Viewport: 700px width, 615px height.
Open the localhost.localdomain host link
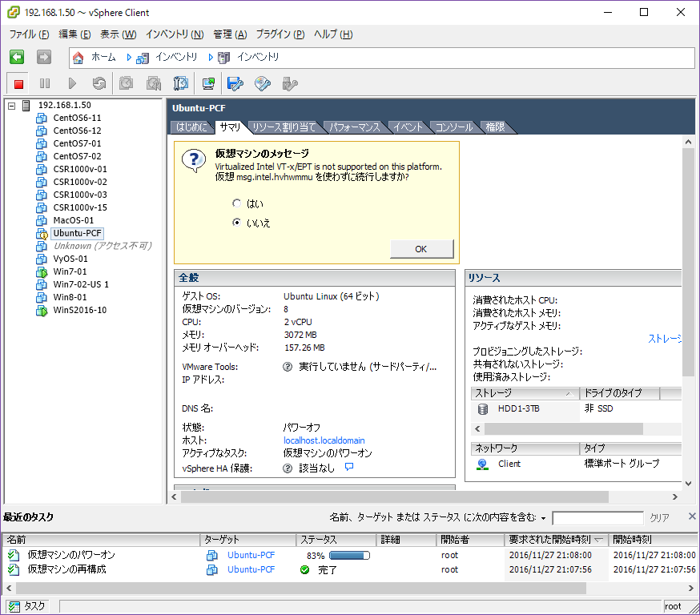point(324,440)
